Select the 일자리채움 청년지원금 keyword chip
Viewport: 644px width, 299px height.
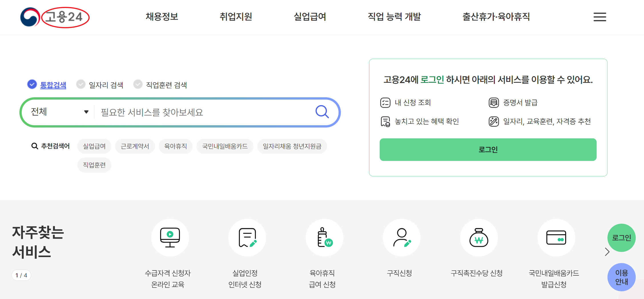[x=292, y=146]
